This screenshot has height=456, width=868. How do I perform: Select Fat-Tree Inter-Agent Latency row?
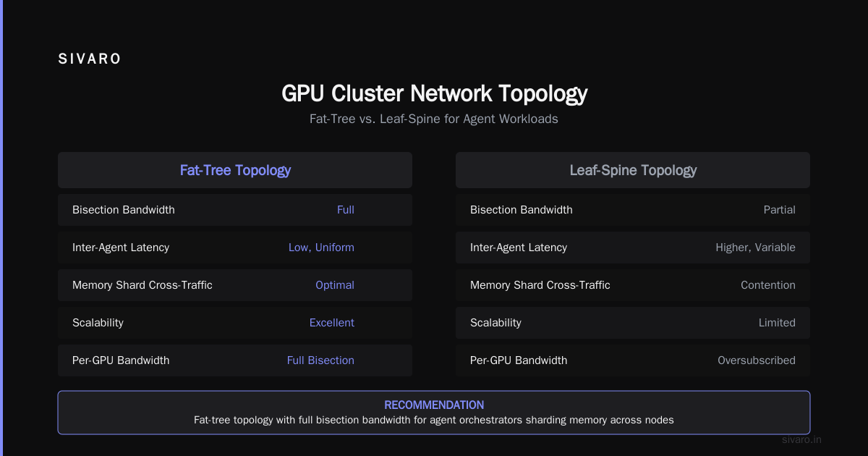(x=235, y=248)
